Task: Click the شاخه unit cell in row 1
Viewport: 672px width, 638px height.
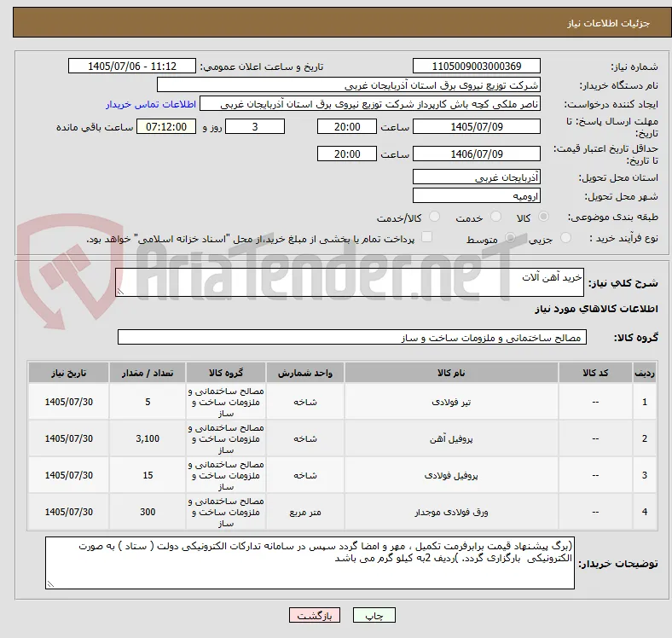Action: 305,402
